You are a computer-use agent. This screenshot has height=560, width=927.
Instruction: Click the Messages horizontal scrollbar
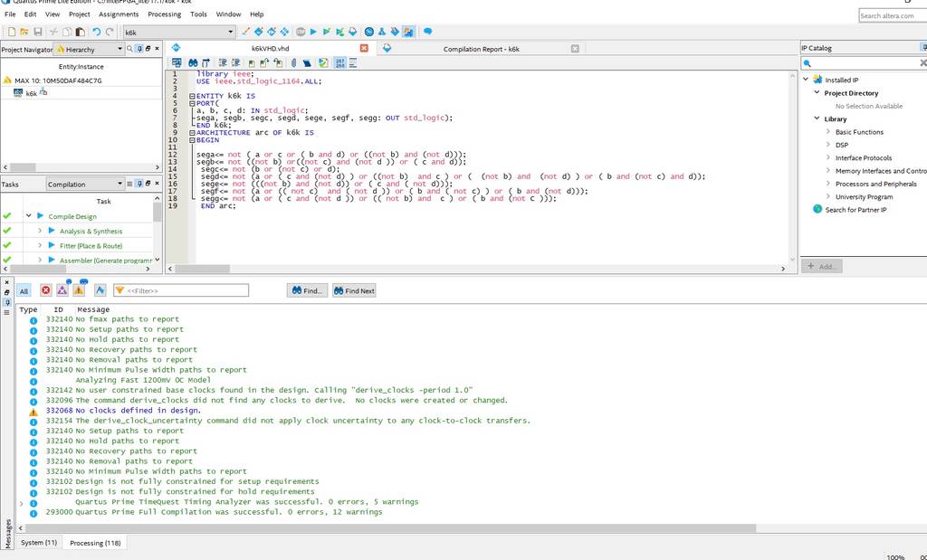click(x=390, y=528)
